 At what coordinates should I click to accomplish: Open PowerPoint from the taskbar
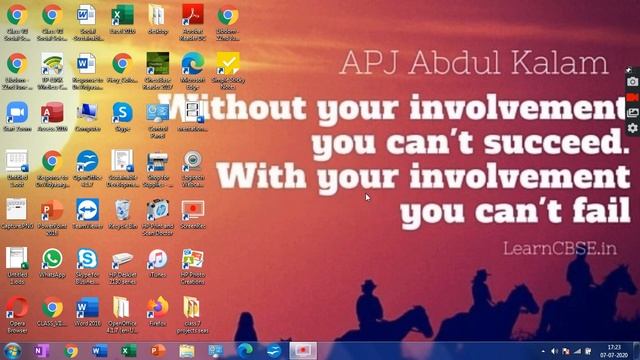158,351
